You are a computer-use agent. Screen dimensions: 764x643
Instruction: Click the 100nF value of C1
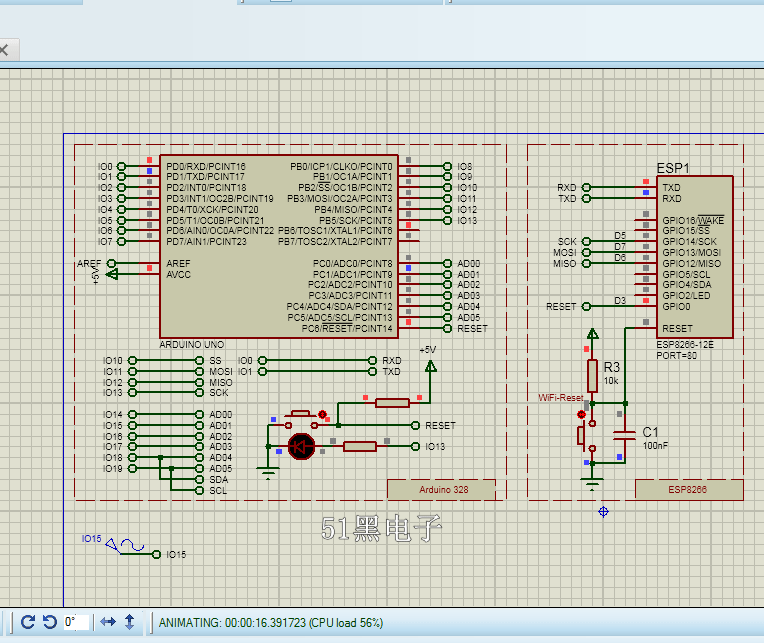(655, 446)
